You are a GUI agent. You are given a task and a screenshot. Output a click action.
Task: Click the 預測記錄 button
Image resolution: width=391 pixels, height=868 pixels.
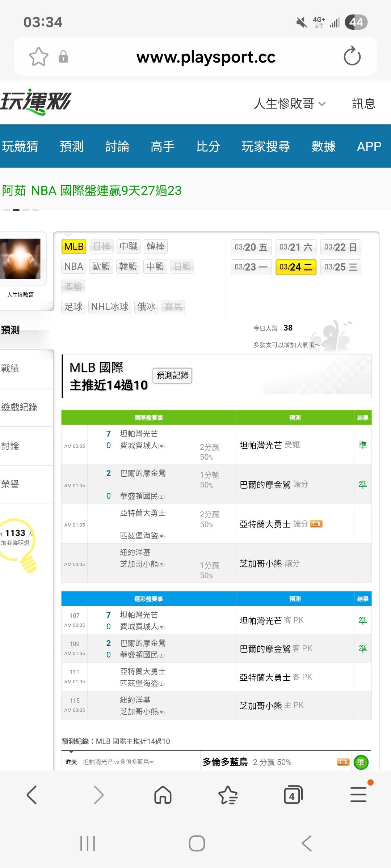coord(172,375)
